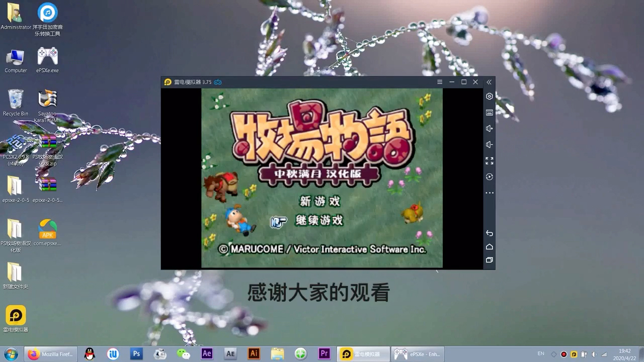
Task: Click the system tray speaker volume icon
Action: click(x=594, y=354)
